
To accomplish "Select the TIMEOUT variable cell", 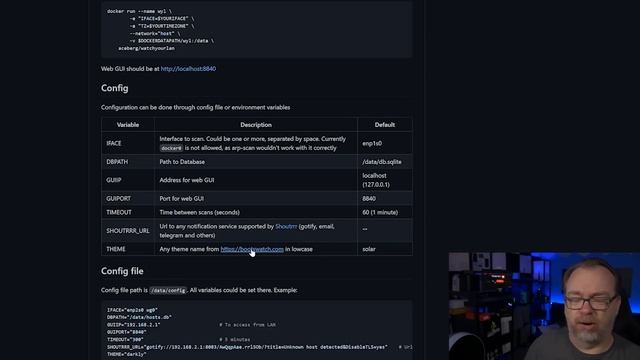I will coord(128,212).
